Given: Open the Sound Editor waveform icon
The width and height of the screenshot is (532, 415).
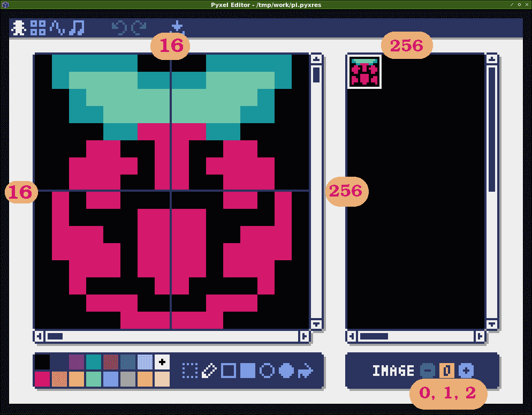Looking at the screenshot, I should [x=57, y=28].
